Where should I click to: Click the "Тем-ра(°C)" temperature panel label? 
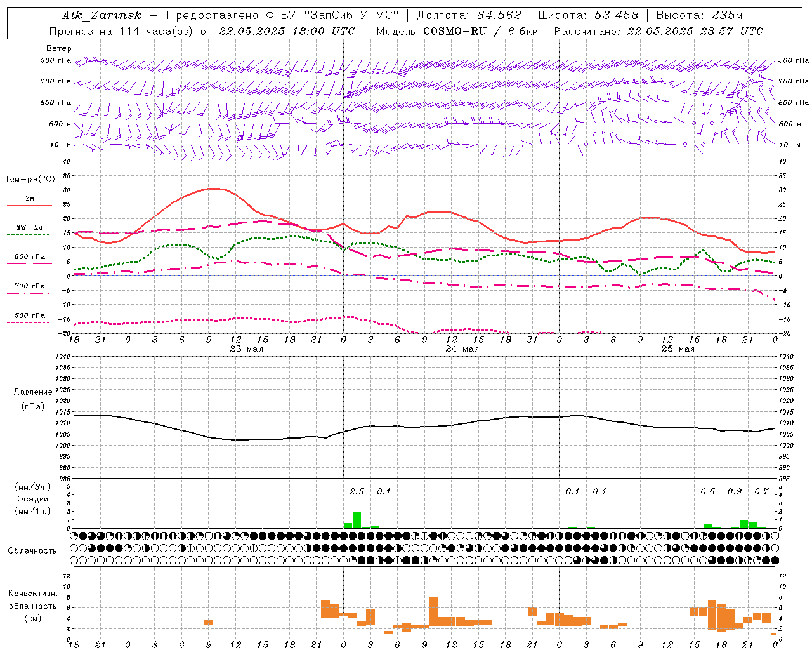(30, 180)
